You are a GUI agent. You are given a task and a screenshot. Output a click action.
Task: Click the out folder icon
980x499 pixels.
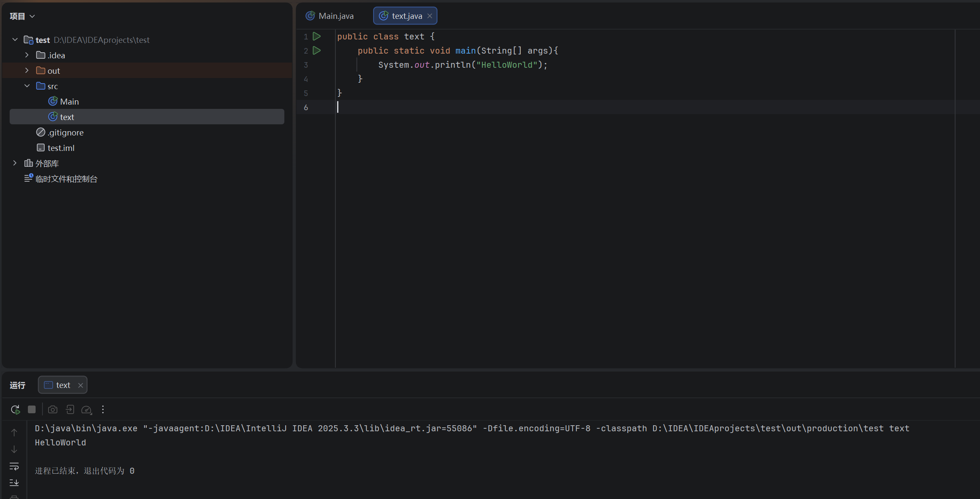pos(41,70)
